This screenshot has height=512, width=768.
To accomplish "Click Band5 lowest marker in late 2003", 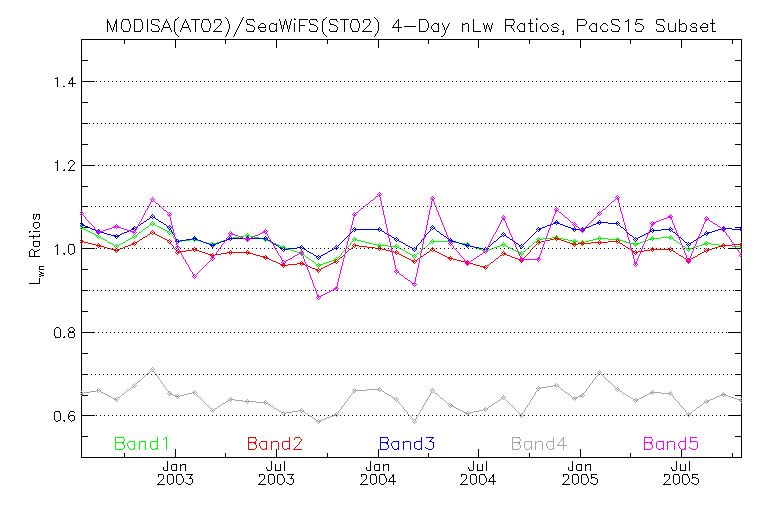I will [318, 297].
